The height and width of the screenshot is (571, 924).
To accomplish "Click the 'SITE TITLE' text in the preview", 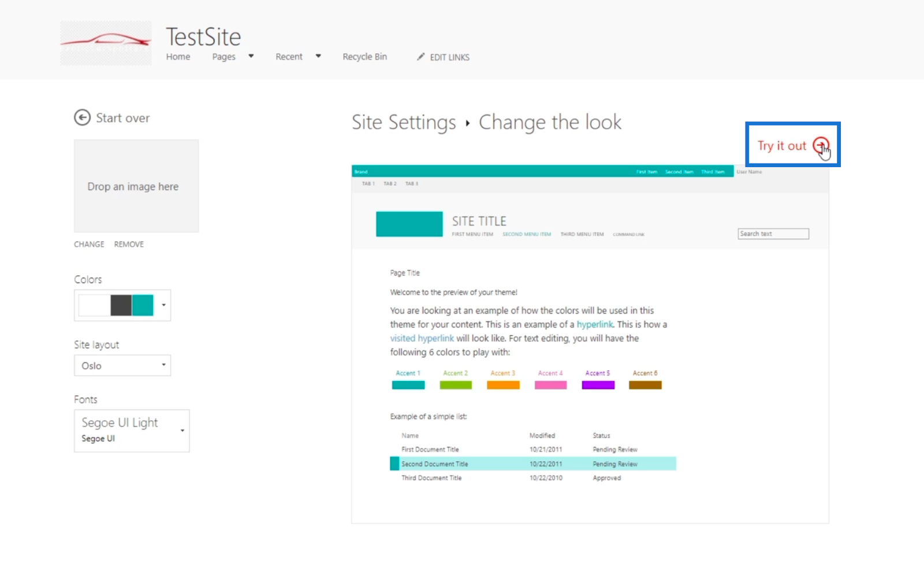I will coord(479,221).
